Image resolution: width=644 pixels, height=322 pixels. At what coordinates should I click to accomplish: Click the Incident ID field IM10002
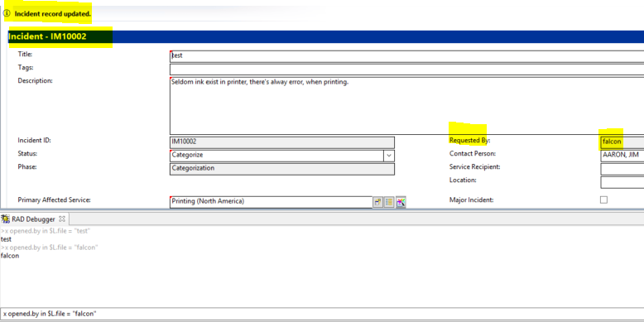pos(282,142)
